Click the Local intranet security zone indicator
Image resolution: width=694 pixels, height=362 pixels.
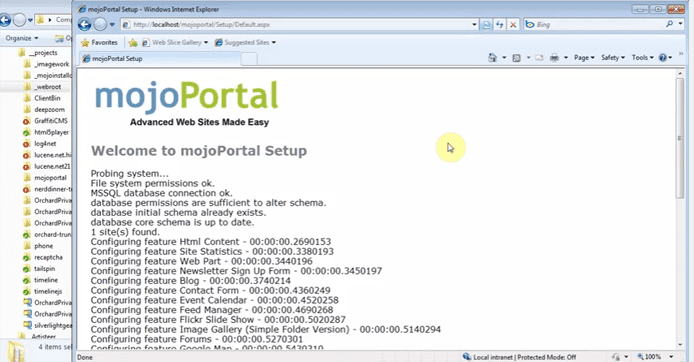(x=520, y=357)
